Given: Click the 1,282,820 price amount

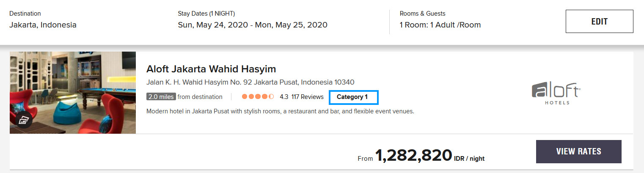Looking at the screenshot, I should click(413, 156).
